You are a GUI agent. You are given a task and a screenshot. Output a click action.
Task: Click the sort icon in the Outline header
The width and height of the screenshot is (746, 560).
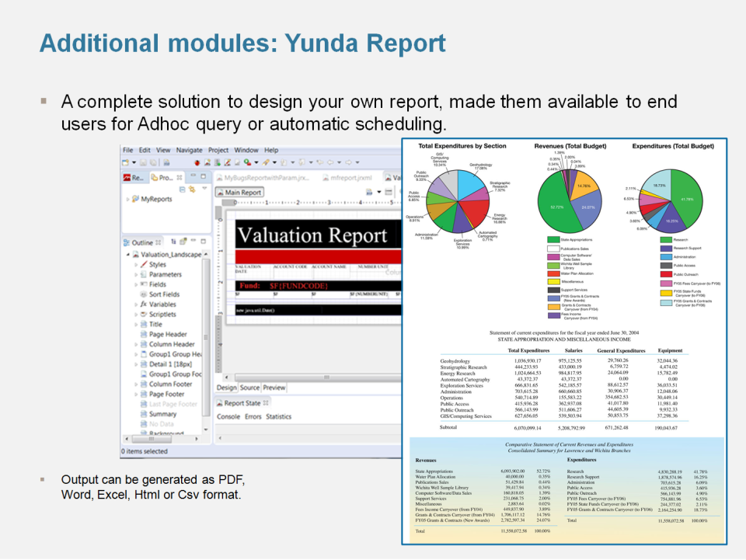tap(173, 242)
